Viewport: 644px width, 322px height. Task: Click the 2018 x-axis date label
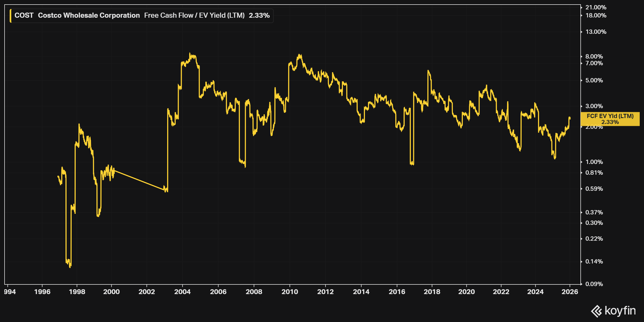pyautogui.click(x=432, y=292)
